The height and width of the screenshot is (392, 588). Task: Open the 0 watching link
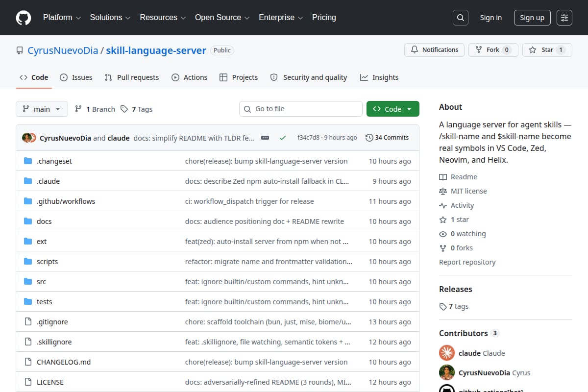[463, 234]
